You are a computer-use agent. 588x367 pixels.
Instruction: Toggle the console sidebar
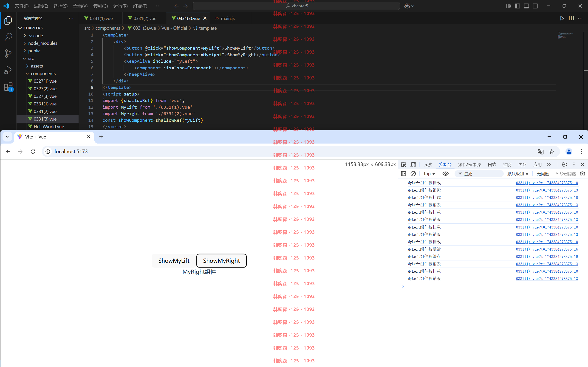(x=404, y=174)
